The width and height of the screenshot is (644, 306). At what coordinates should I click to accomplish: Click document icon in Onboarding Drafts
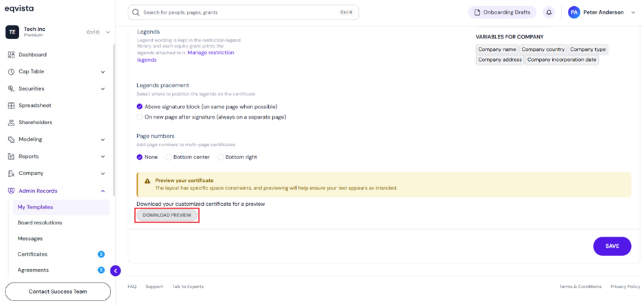[x=477, y=12]
